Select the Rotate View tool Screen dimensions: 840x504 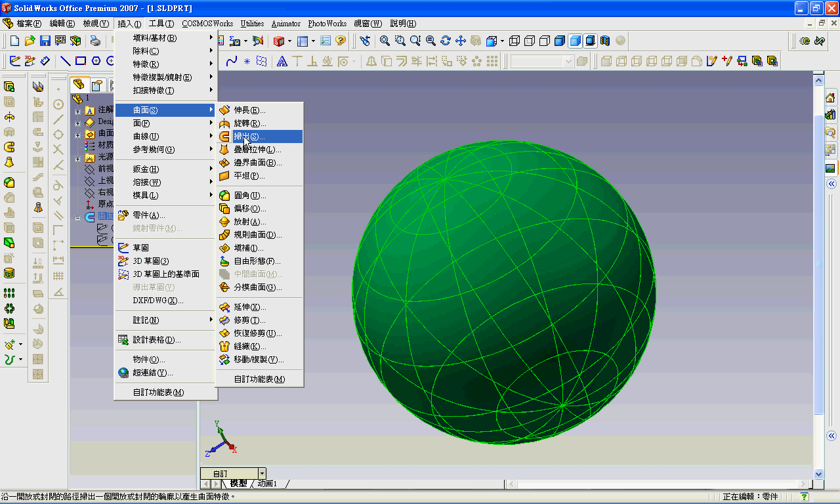point(445,40)
